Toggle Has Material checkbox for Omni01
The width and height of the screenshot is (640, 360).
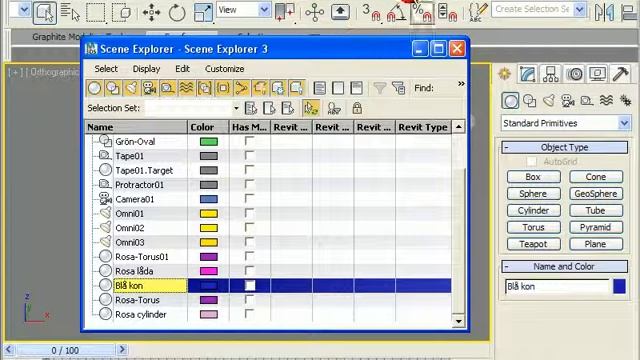click(x=249, y=213)
